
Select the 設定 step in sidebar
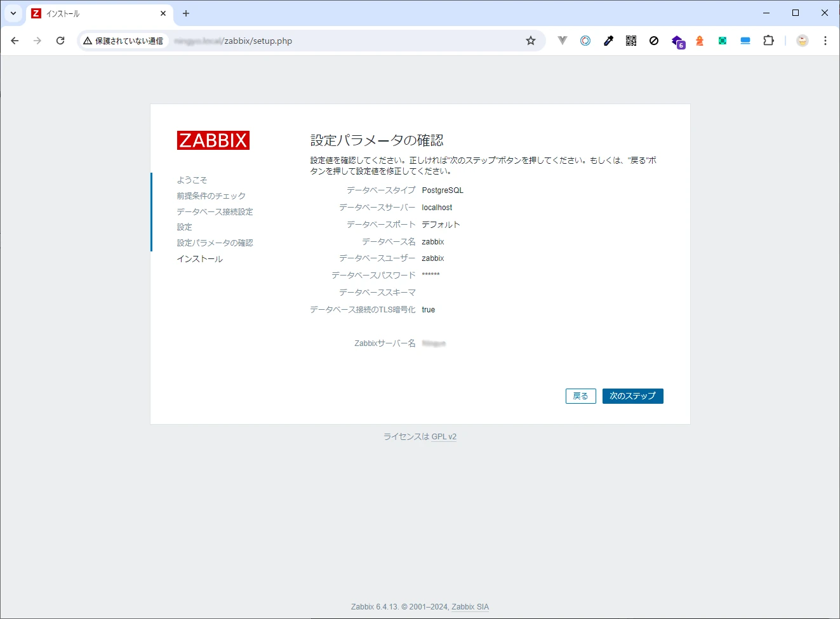[x=185, y=227]
